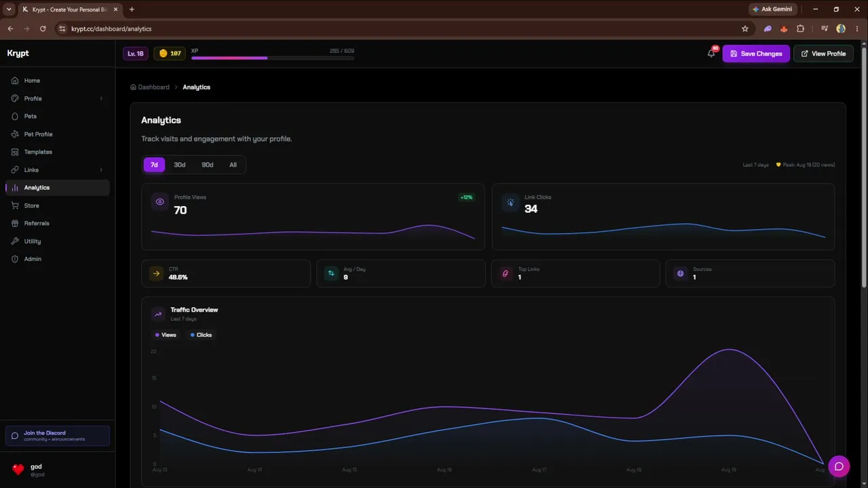Click the address bar URL
This screenshot has width=868, height=488.
coord(111,29)
